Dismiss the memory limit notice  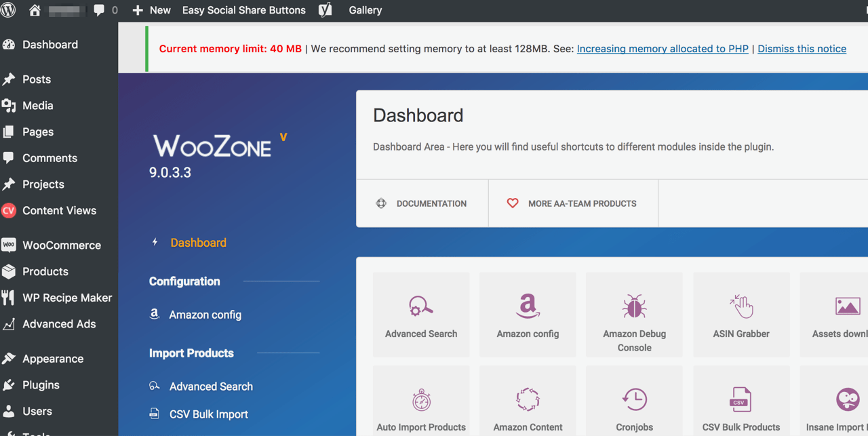(802, 49)
